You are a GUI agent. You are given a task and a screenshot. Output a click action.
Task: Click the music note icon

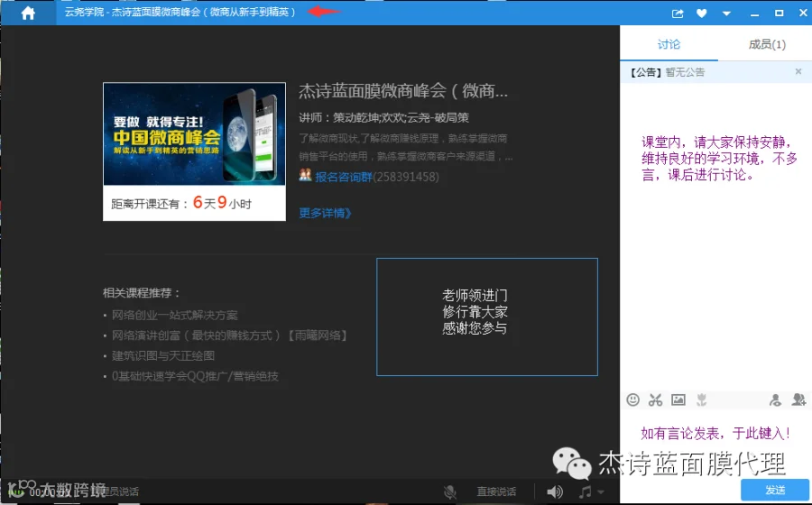[x=585, y=491]
